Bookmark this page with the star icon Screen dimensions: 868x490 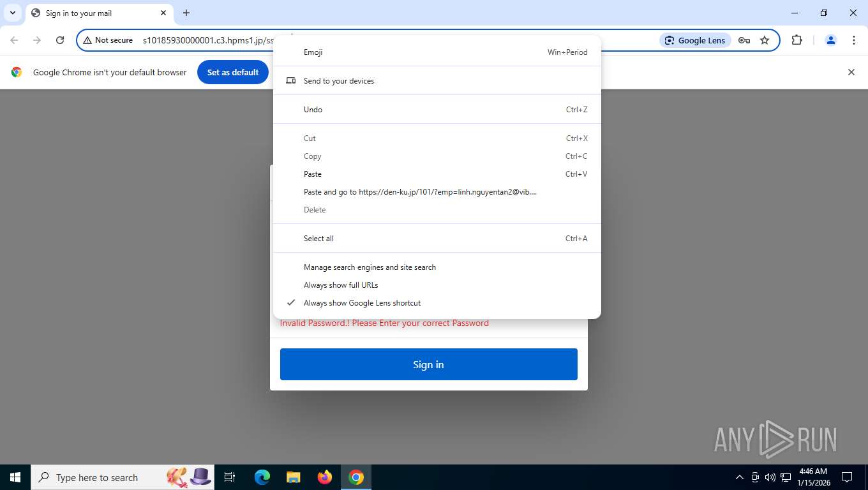(x=765, y=40)
